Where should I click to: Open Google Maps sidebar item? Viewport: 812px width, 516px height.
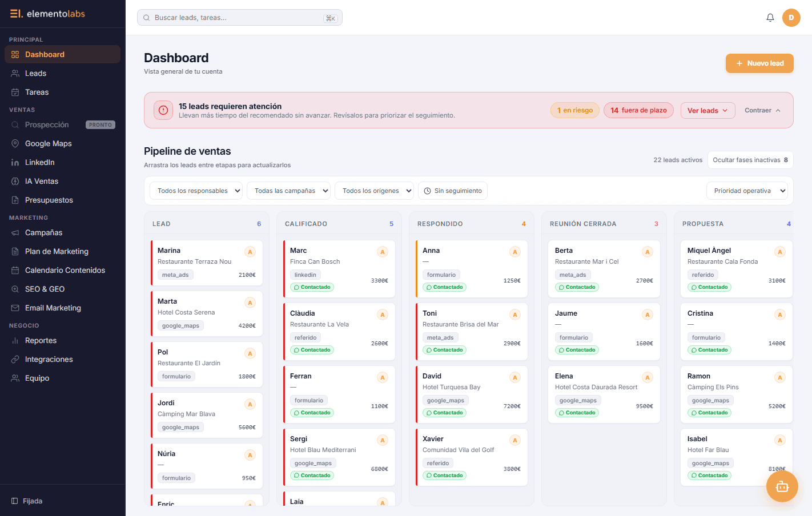63,144
